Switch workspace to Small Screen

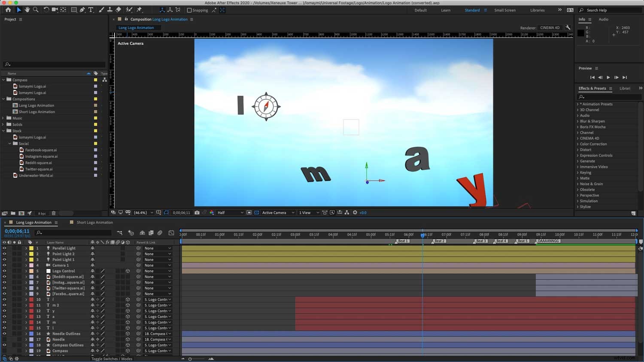(x=504, y=10)
